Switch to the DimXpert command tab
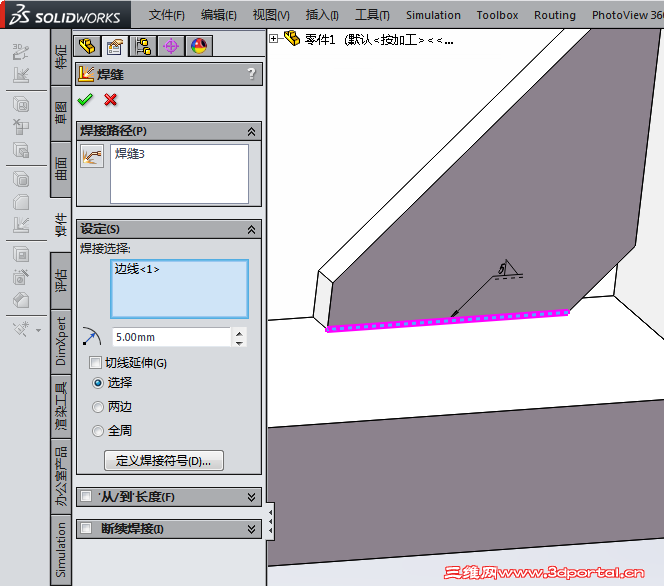Screen dimensions: 664x586 (x=61, y=342)
